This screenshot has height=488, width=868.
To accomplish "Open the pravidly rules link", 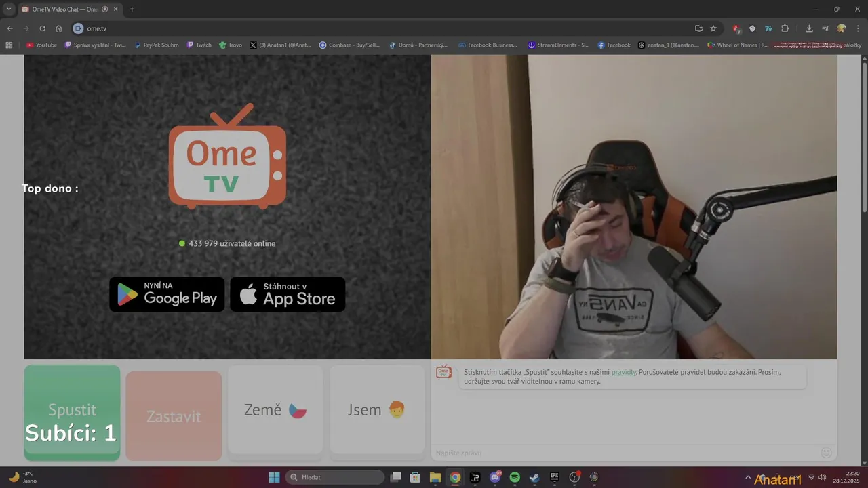I will click(x=624, y=372).
